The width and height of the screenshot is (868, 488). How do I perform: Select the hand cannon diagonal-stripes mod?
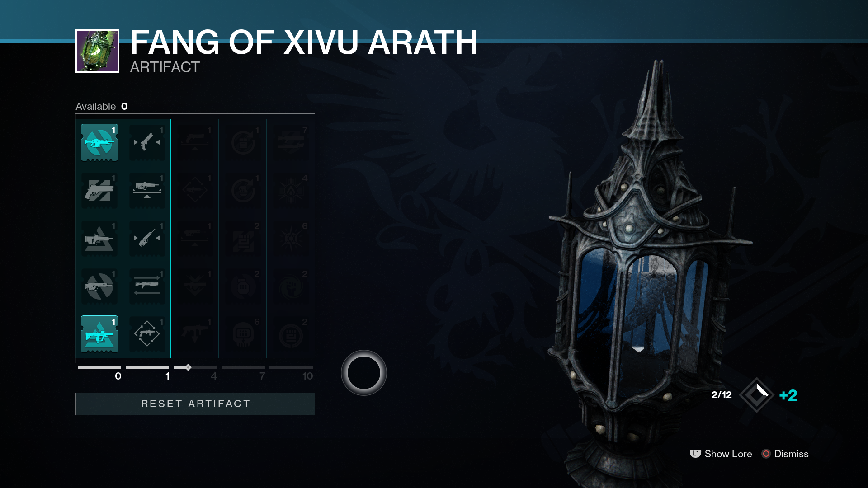pyautogui.click(x=99, y=191)
